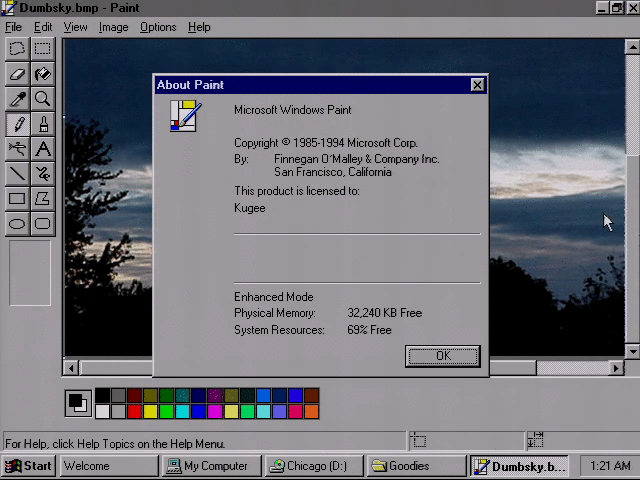
Task: Open the Options menu
Action: click(x=158, y=27)
